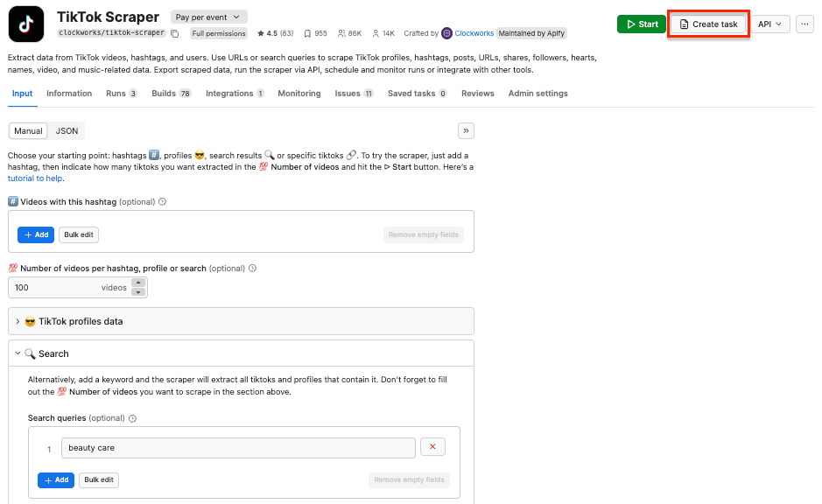Screen dimensions: 822x504
Task: Open the more actions ellipsis menu
Action: (804, 24)
